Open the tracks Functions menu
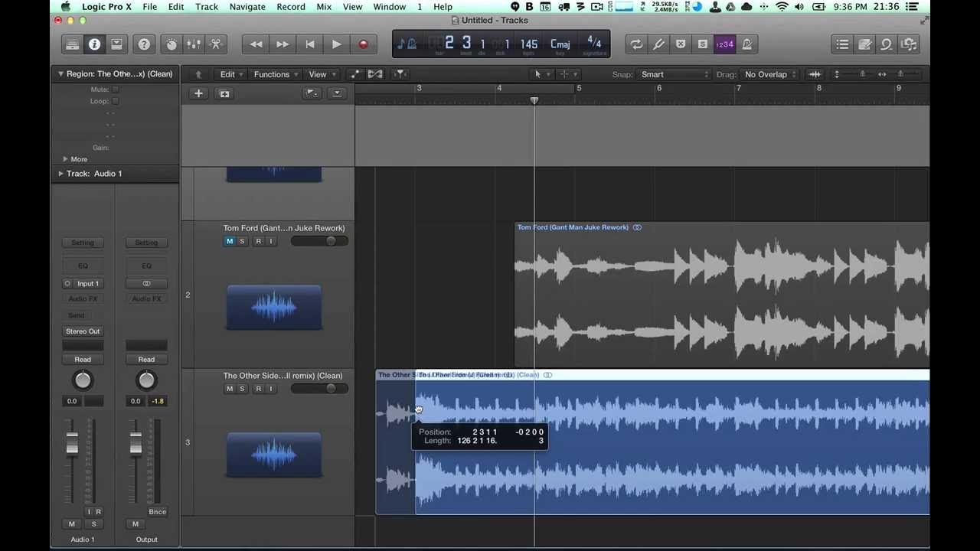Viewport: 980px width, 551px height. pos(276,74)
